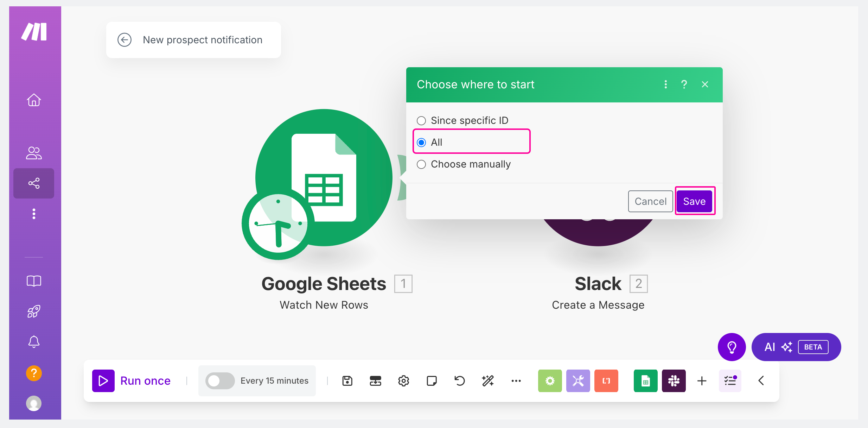The height and width of the screenshot is (428, 868).
Task: Open the orange Text parser brackets tool
Action: [606, 381]
